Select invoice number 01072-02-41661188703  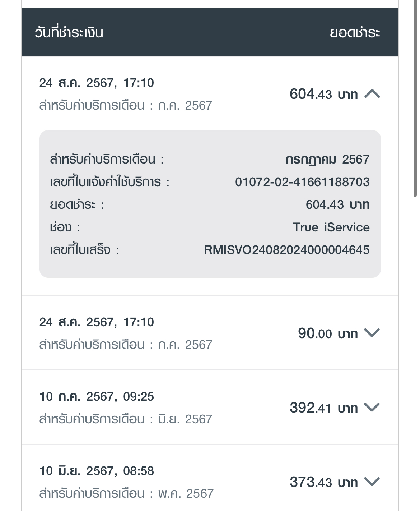302,182
